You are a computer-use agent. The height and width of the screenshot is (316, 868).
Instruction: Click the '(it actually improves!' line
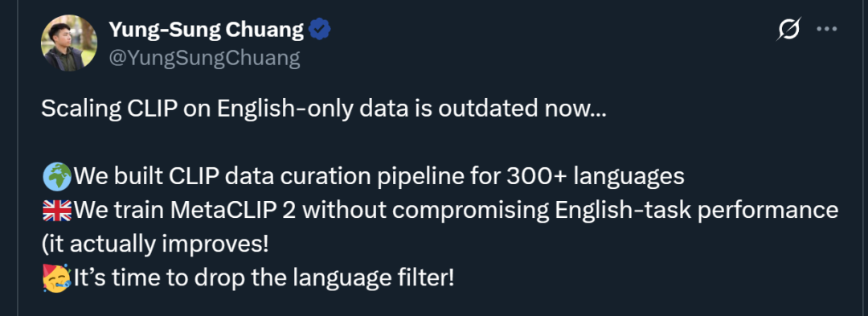[155, 244]
